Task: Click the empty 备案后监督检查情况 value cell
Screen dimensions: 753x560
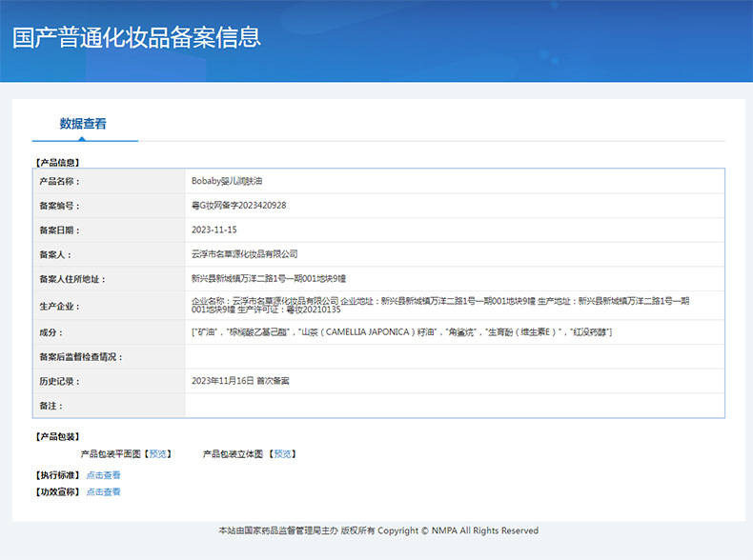Action: [x=454, y=357]
